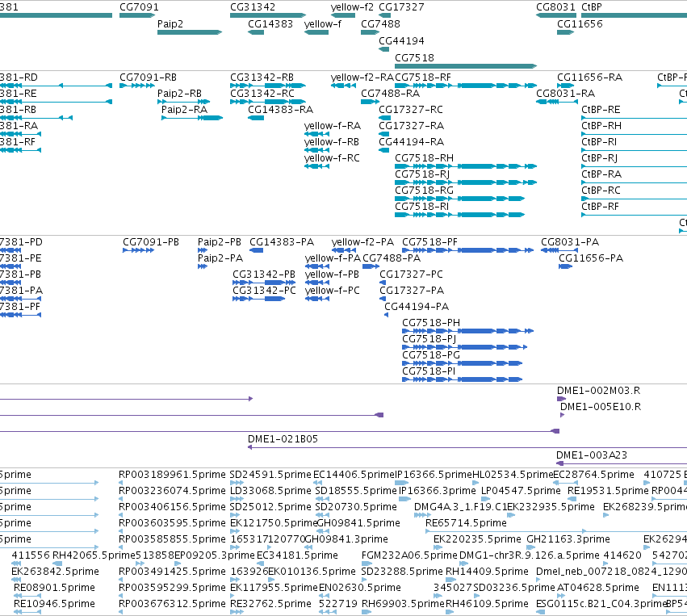Viewport: 687px width, 616px height.
Task: Click protein CG8031-PA
Action: click(x=559, y=250)
